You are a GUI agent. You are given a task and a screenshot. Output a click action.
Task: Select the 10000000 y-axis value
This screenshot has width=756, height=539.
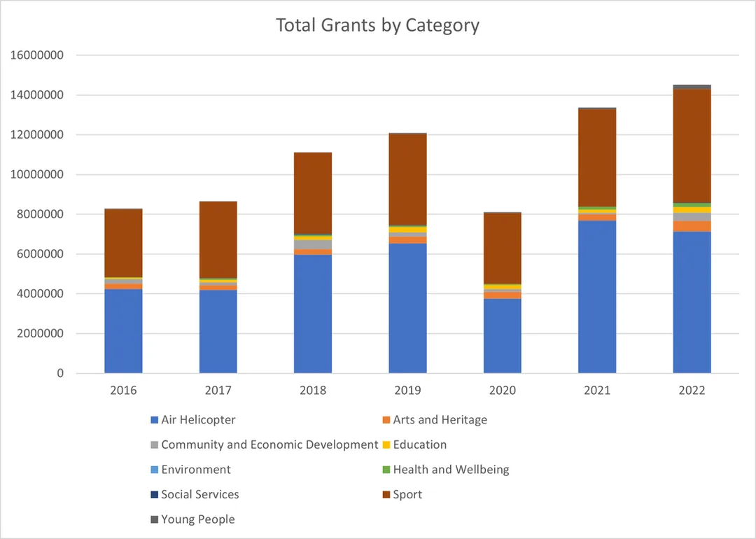click(x=36, y=174)
